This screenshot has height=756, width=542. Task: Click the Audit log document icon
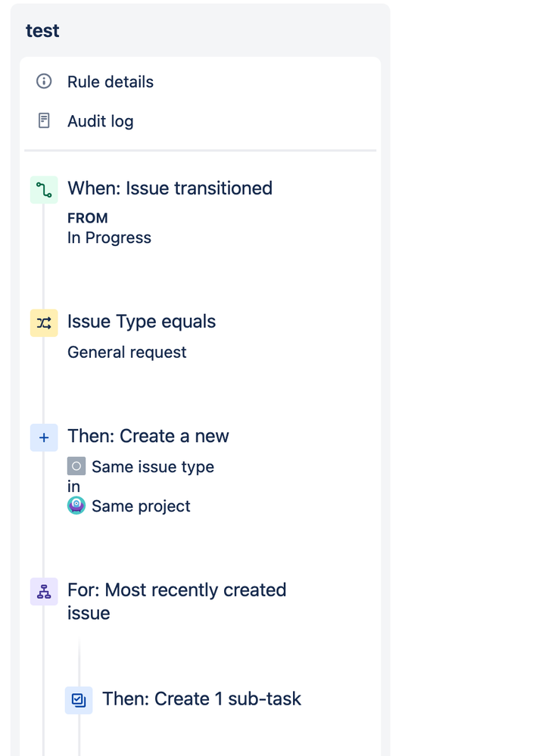coord(44,121)
